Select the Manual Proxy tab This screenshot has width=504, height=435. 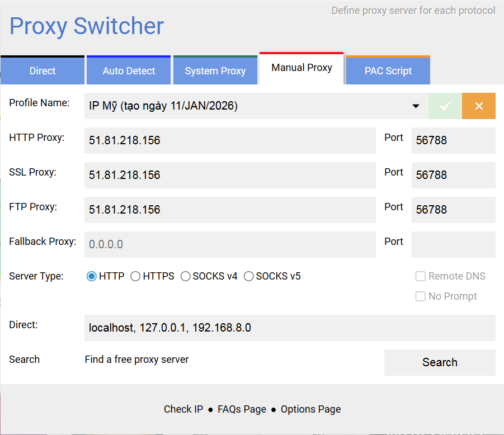(302, 68)
